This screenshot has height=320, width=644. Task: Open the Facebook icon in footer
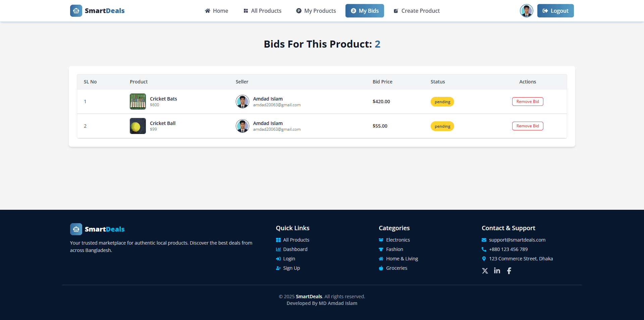509,271
